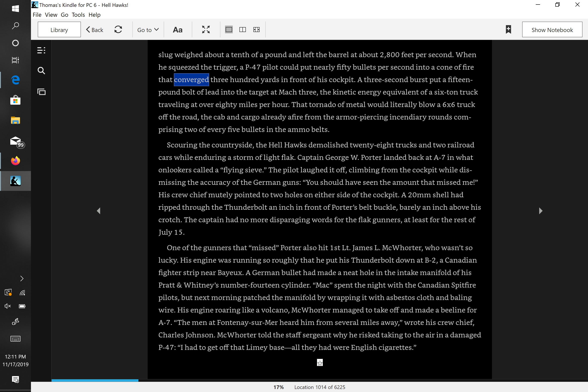This screenshot has height=392, width=588.
Task: Open the Tools menu
Action: coord(78,15)
